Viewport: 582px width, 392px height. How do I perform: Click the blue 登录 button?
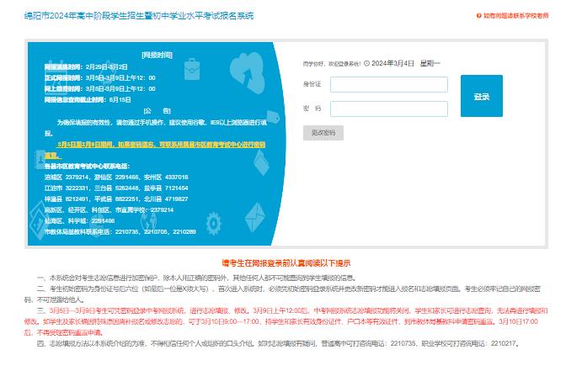[482, 96]
